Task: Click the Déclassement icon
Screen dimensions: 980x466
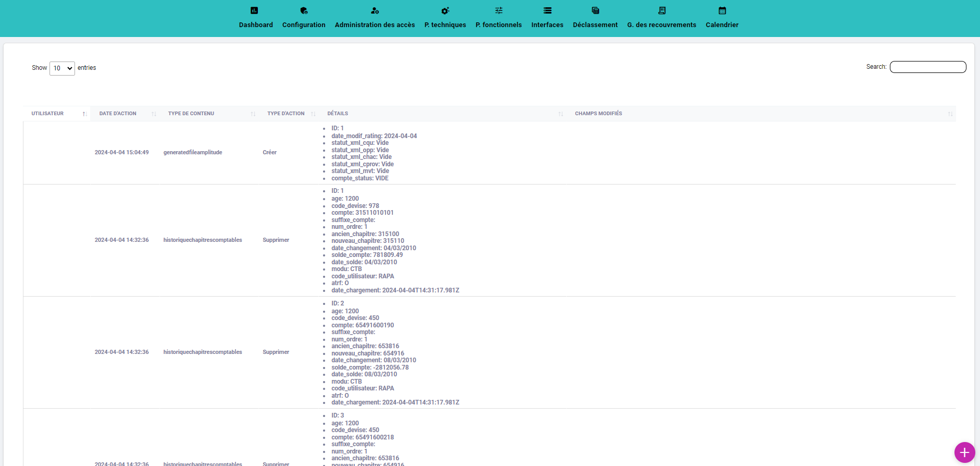Action: 595,10
